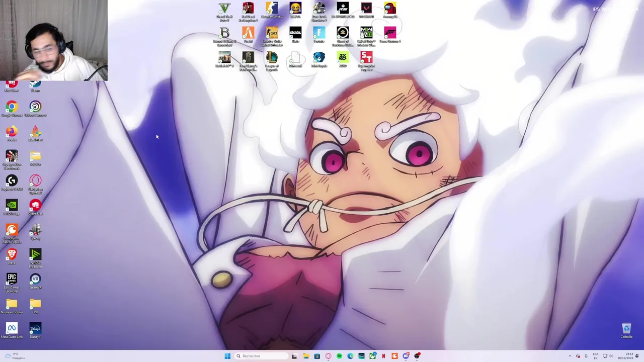Viewport: 644px width, 362px height.
Task: Select the Supermarket Together icon
Action: [x=366, y=61]
